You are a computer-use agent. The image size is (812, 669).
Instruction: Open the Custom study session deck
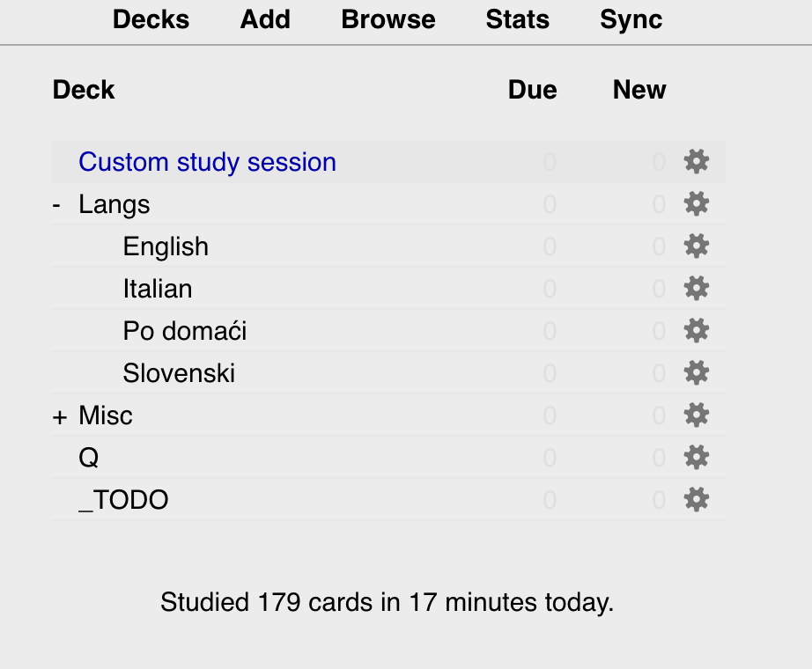pos(207,162)
